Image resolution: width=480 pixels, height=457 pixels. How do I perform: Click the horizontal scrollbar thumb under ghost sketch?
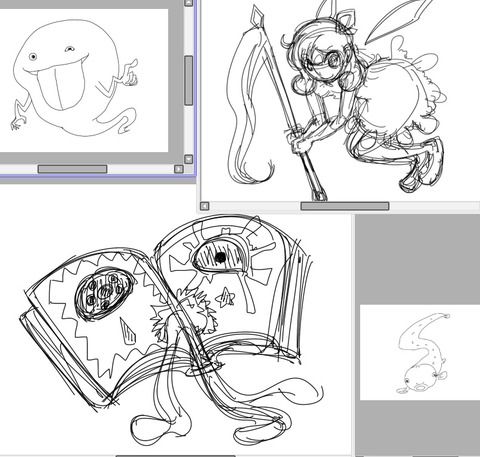[72, 169]
